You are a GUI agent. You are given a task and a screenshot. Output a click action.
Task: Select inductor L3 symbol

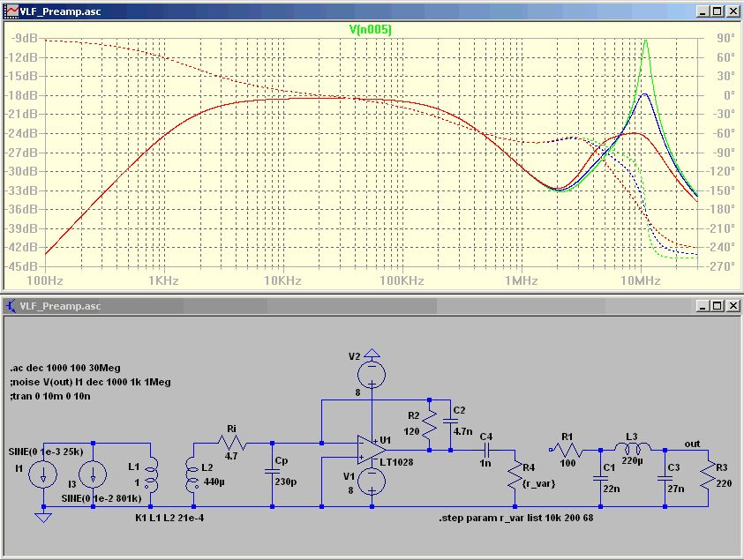point(634,447)
